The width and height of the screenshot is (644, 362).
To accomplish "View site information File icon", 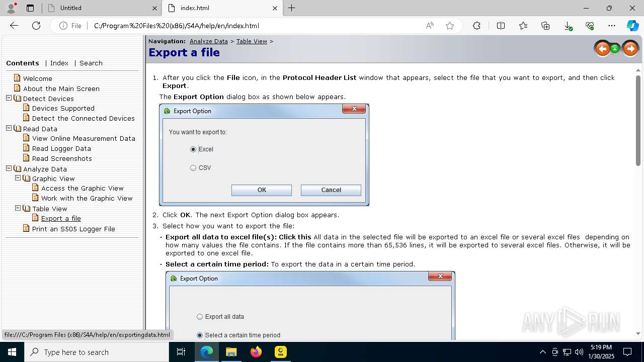I will pyautogui.click(x=70, y=26).
